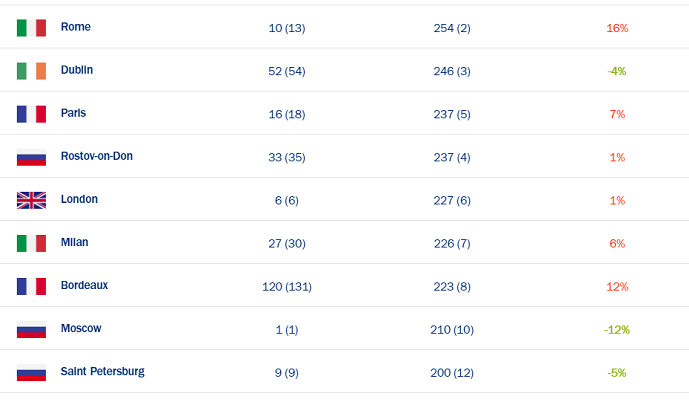Select the 16% change value for Rome
This screenshot has height=400, width=689.
[617, 28]
